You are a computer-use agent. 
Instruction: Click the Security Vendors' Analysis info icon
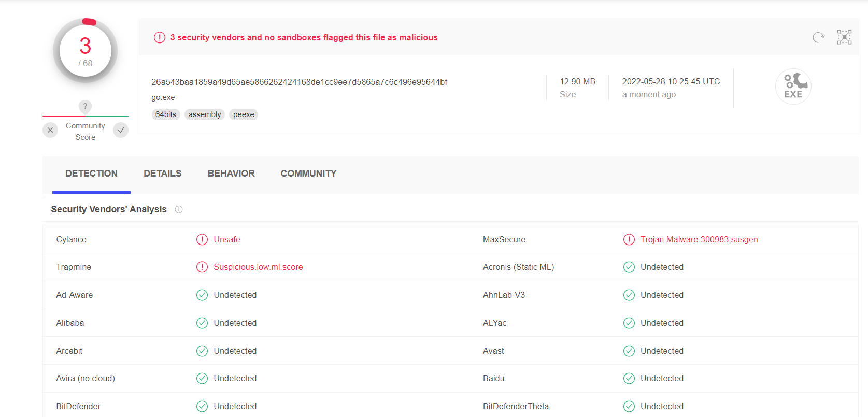click(x=179, y=209)
